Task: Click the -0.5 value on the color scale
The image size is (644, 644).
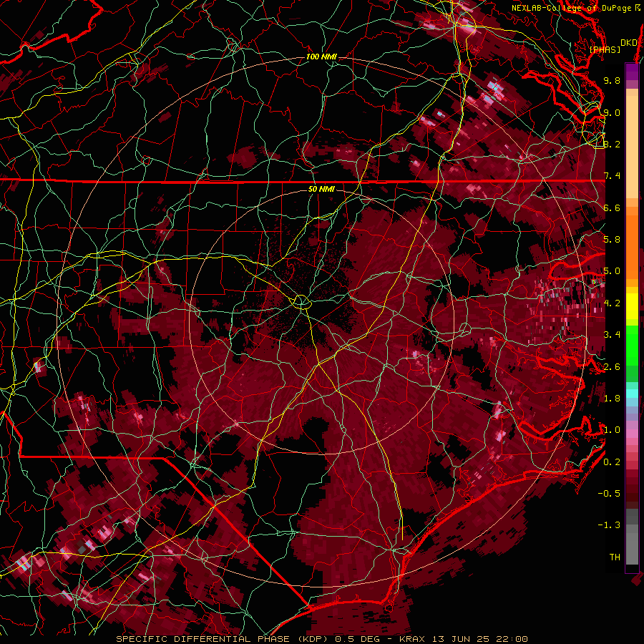Action: pos(609,494)
